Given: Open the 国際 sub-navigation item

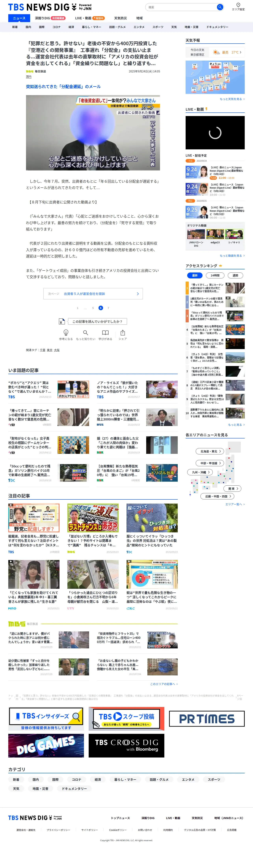Looking at the screenshot, I should coord(42,27).
